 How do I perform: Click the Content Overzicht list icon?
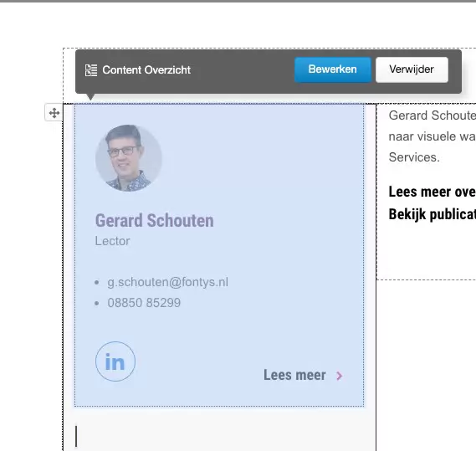91,70
